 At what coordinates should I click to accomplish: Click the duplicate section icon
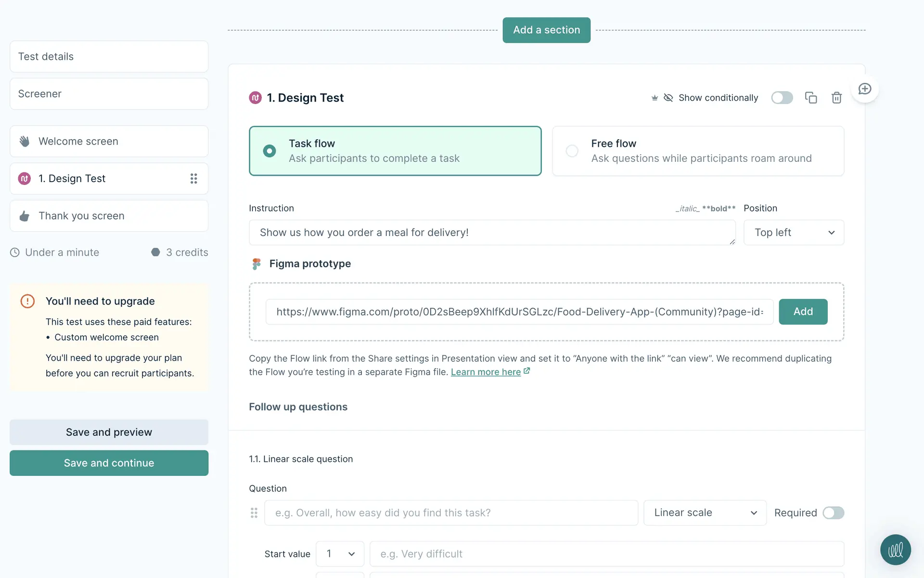[x=811, y=98]
